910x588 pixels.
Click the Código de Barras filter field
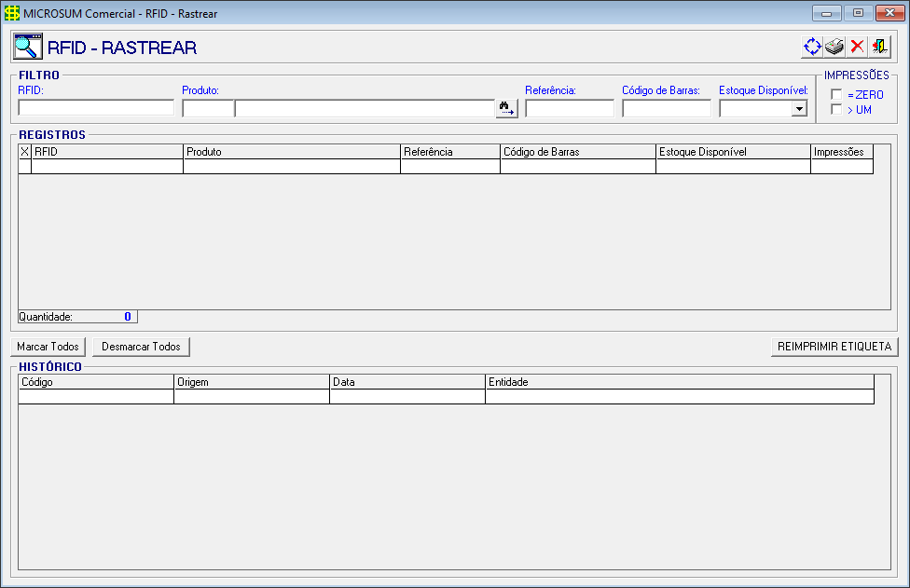[x=666, y=108]
